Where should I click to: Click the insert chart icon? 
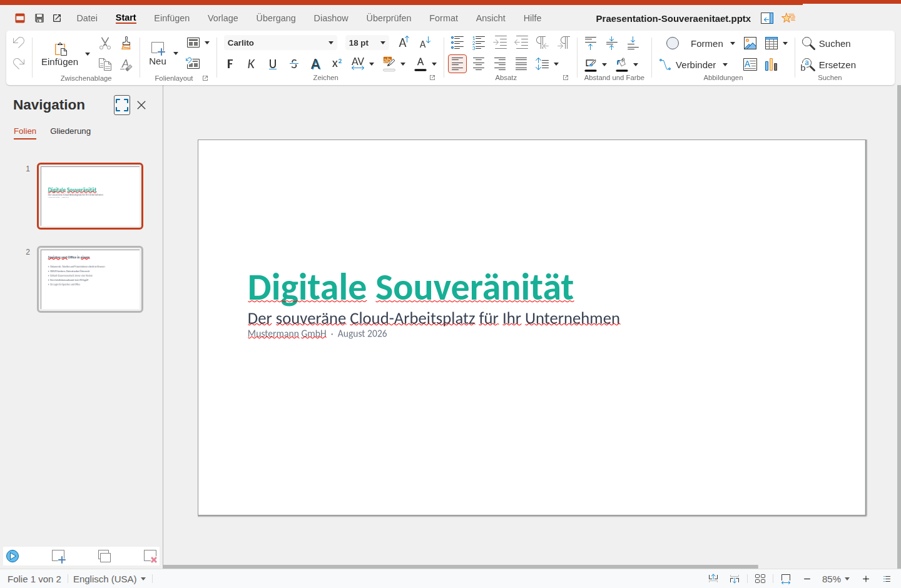pyautogui.click(x=771, y=64)
